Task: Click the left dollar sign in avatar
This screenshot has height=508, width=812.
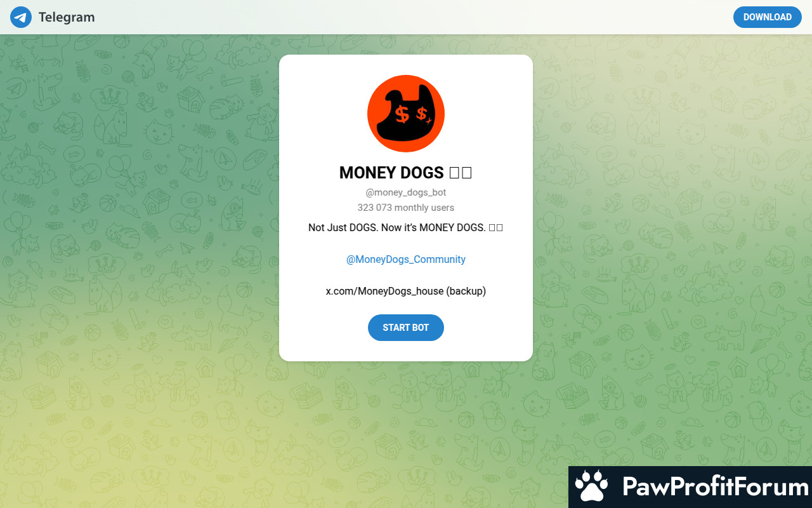Action: 402,114
